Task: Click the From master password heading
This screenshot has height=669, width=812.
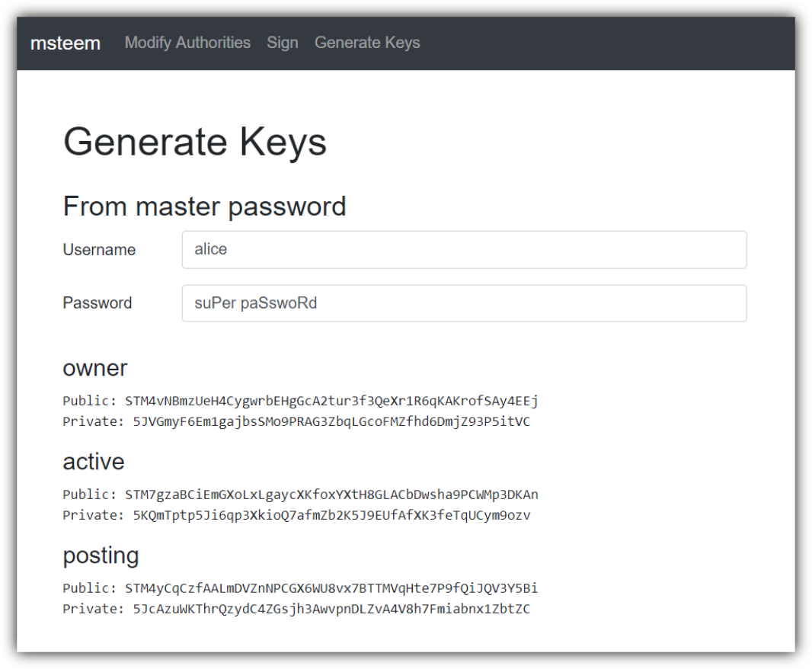Action: pyautogui.click(x=204, y=206)
